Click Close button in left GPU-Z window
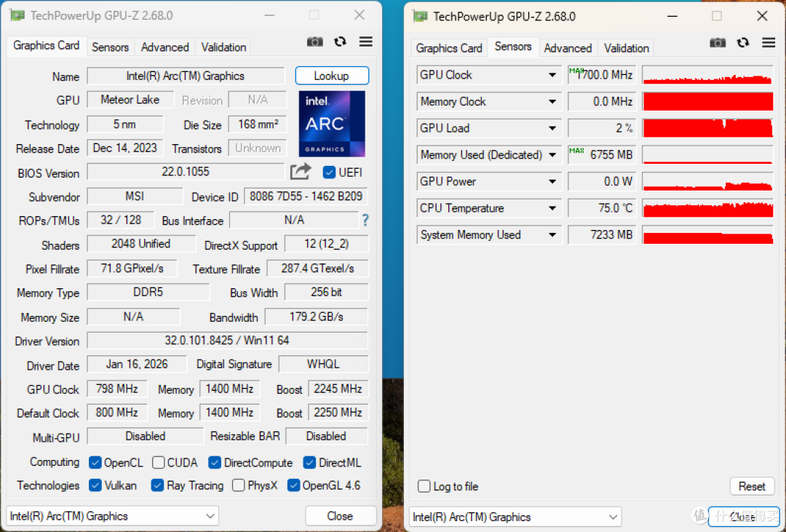 341,516
